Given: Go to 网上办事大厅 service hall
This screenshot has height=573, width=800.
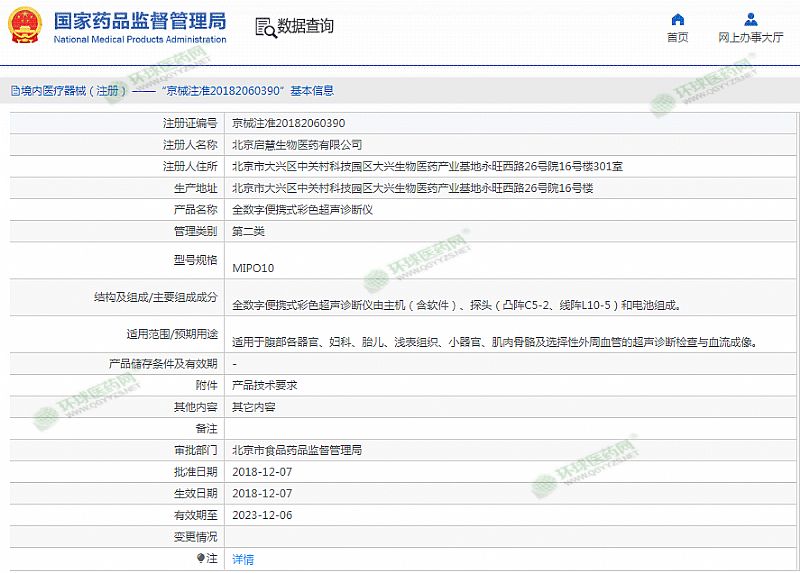Looking at the screenshot, I should (750, 38).
